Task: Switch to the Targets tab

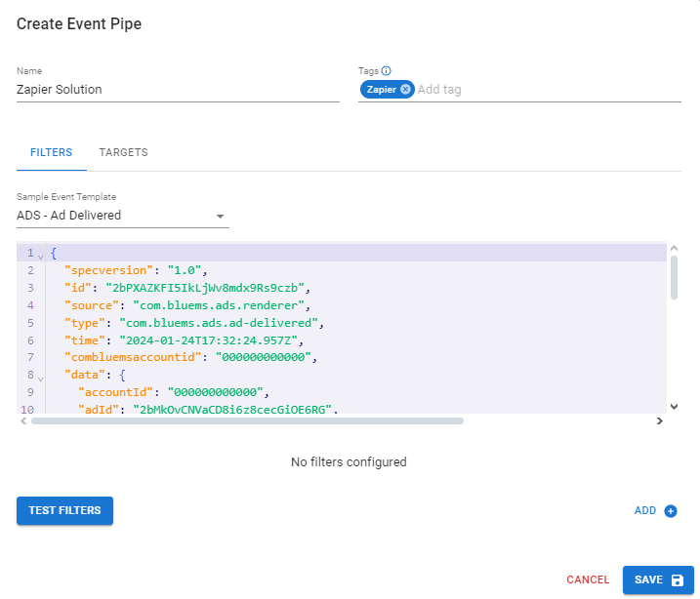Action: tap(123, 153)
